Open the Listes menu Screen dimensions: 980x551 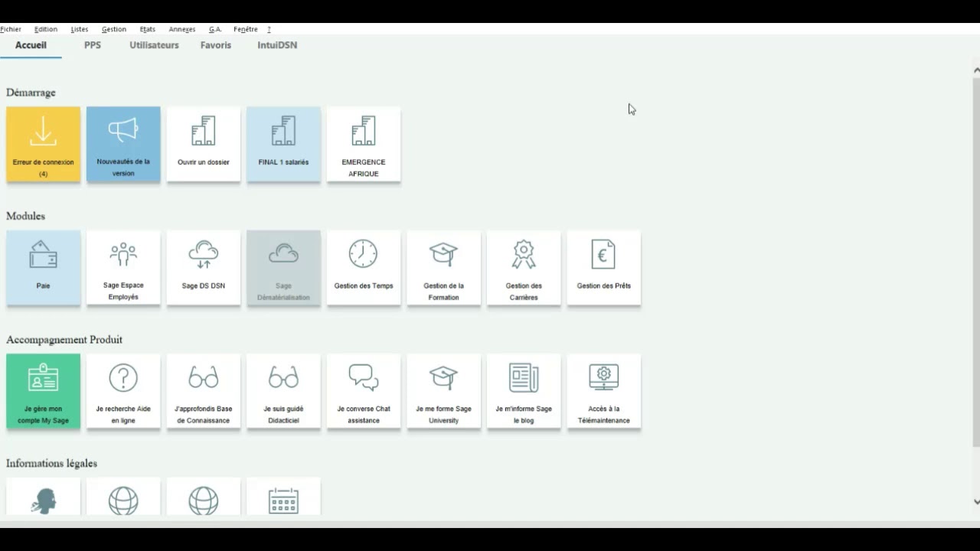(80, 29)
